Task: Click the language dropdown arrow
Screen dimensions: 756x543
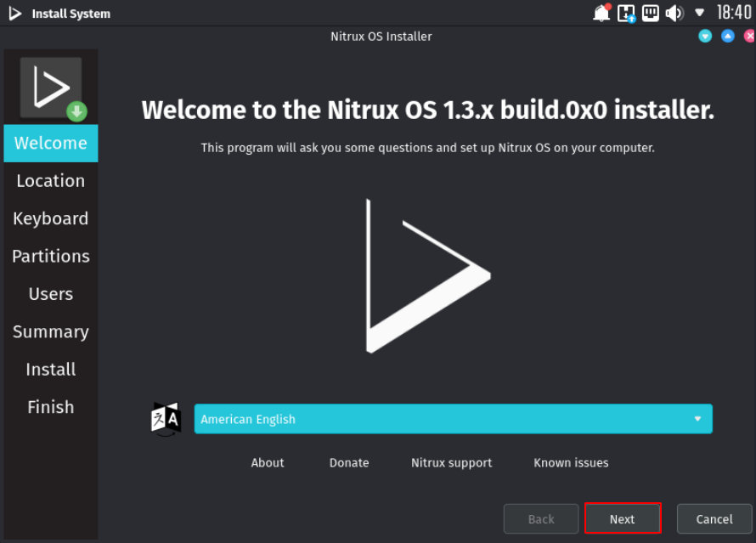Action: coord(697,419)
